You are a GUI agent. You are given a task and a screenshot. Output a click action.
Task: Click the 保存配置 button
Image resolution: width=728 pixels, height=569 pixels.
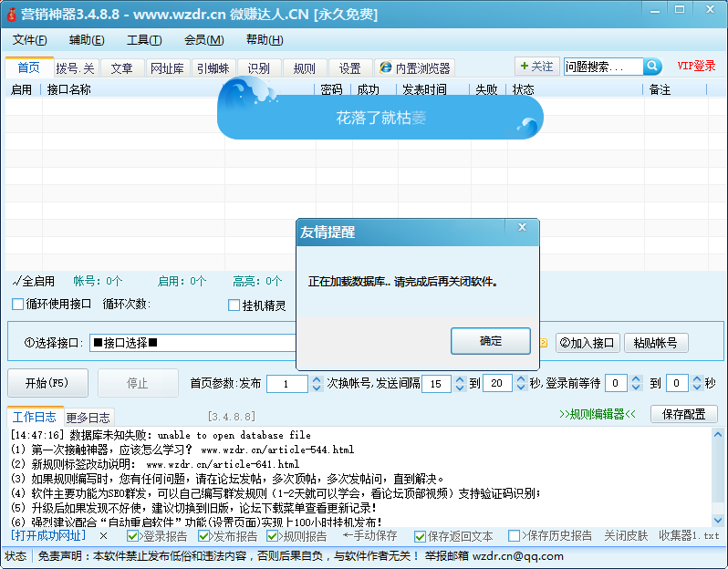(x=684, y=414)
